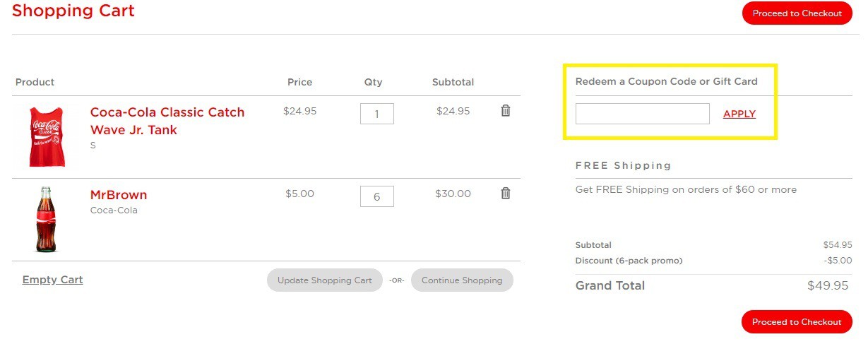The width and height of the screenshot is (868, 344).
Task: Click the Shopping Cart page heading
Action: coord(73,11)
